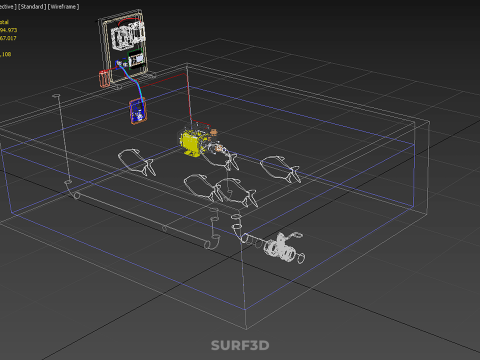Select the leftmost fish wireframe
Image resolution: width=480 pixels, height=360 pixels.
click(137, 162)
